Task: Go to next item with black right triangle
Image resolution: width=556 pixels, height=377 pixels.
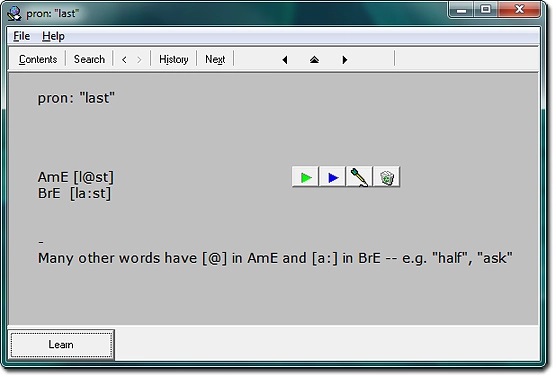Action: click(x=345, y=60)
